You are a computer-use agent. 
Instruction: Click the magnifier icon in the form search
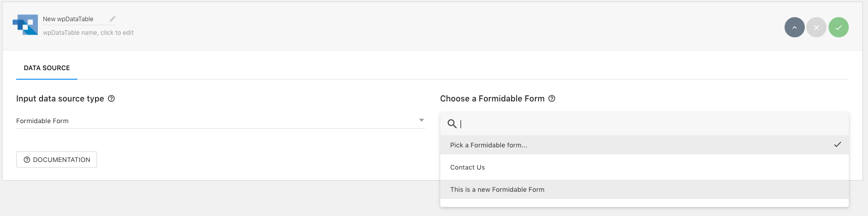point(452,124)
